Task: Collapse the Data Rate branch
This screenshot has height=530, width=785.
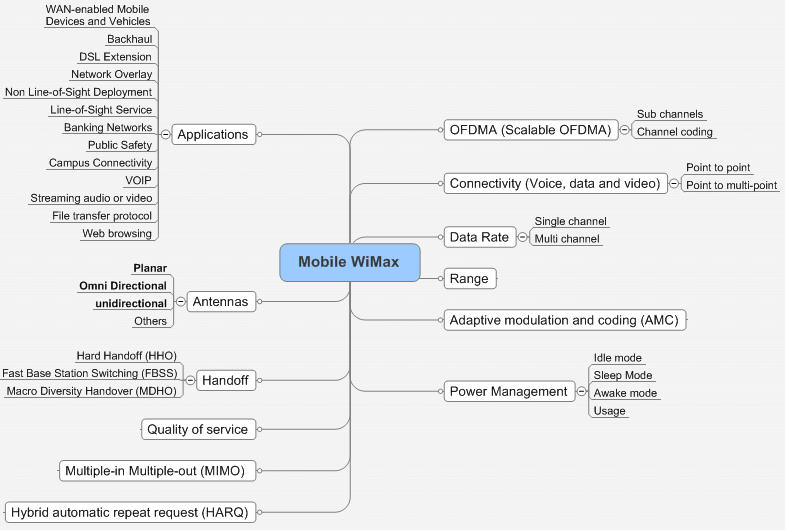Action: [x=522, y=237]
